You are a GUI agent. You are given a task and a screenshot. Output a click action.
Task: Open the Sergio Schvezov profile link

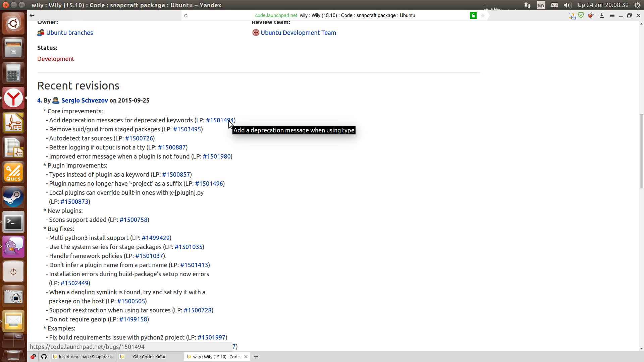85,101
